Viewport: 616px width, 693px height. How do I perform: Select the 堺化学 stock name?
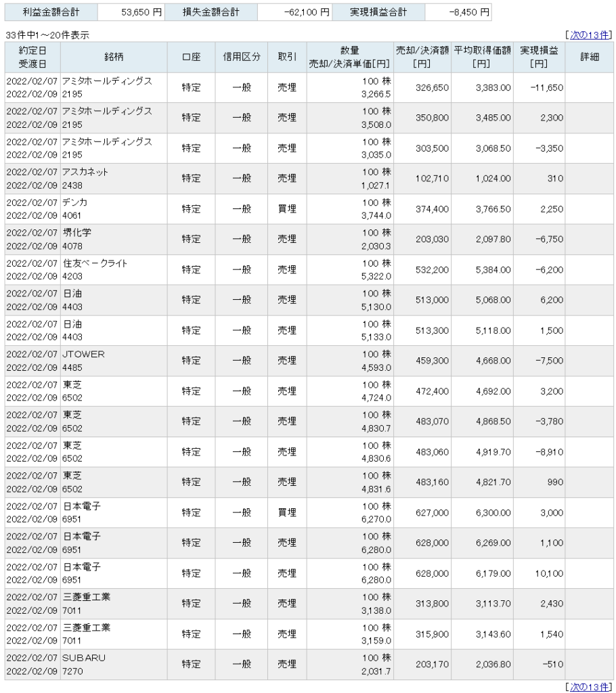tap(77, 233)
